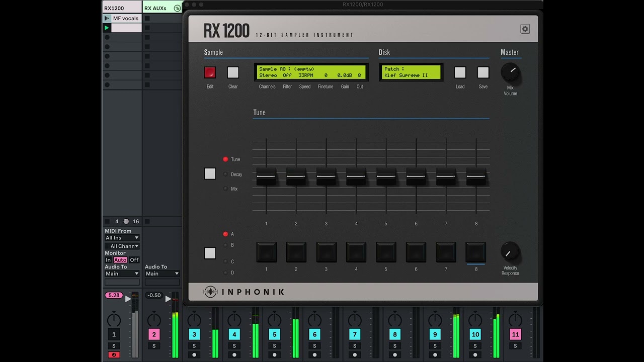
Task: Set Monitor to Auto
Action: [x=120, y=260]
